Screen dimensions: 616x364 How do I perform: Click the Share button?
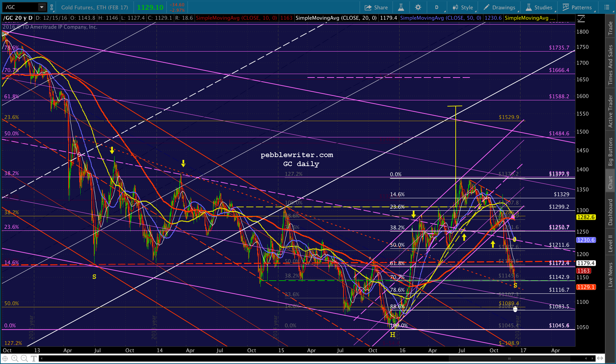pos(376,7)
